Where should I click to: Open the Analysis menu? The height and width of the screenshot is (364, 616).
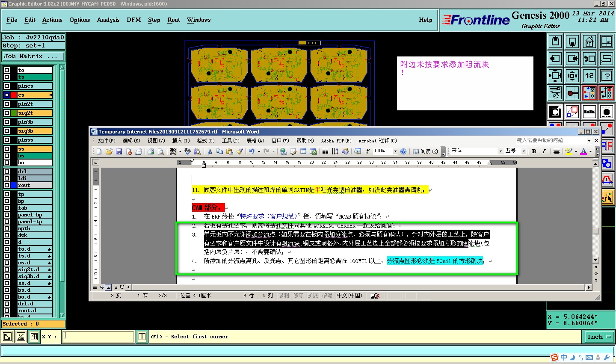coord(108,20)
